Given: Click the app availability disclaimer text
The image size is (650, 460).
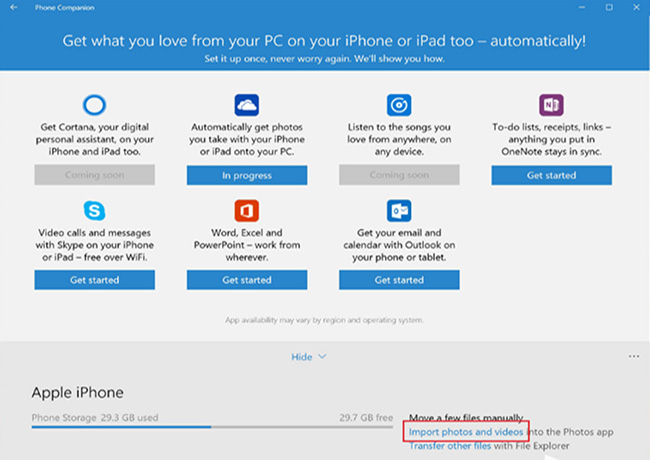Looking at the screenshot, I should click(324, 320).
